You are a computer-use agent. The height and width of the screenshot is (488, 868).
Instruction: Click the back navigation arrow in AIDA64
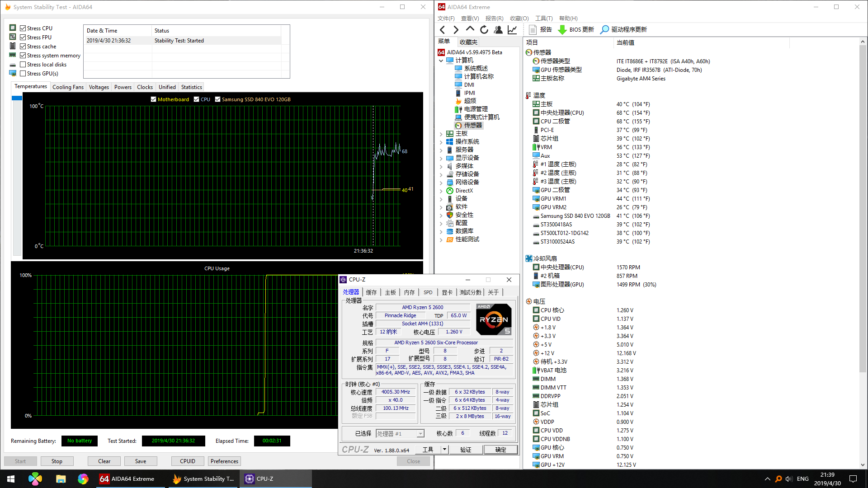[443, 30]
